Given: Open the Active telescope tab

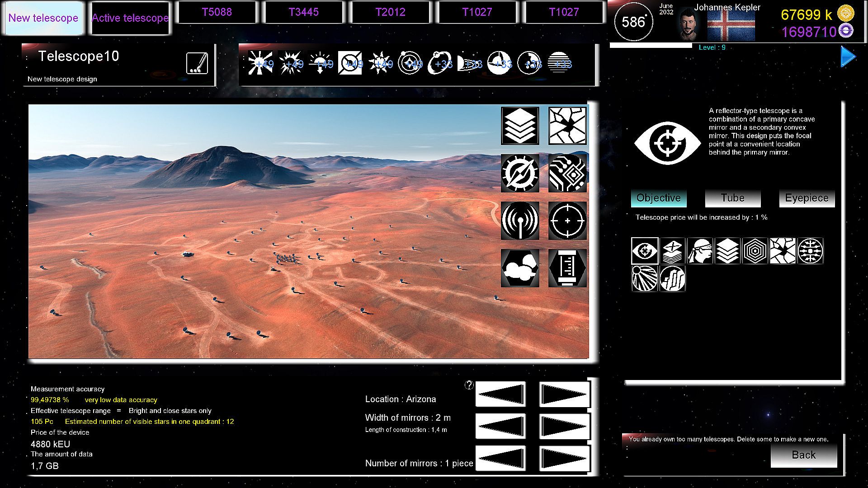Looking at the screenshot, I should coord(130,18).
